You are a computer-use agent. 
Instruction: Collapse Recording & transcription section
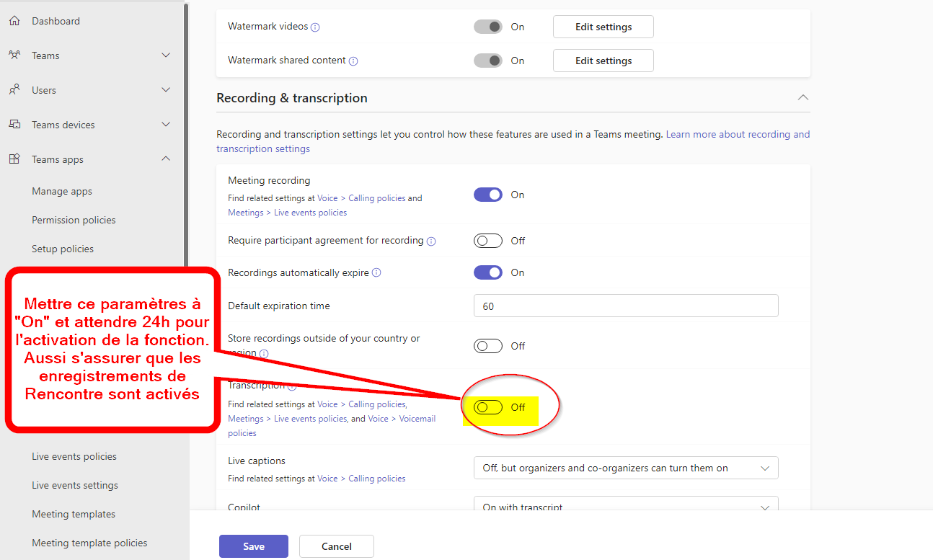(802, 97)
